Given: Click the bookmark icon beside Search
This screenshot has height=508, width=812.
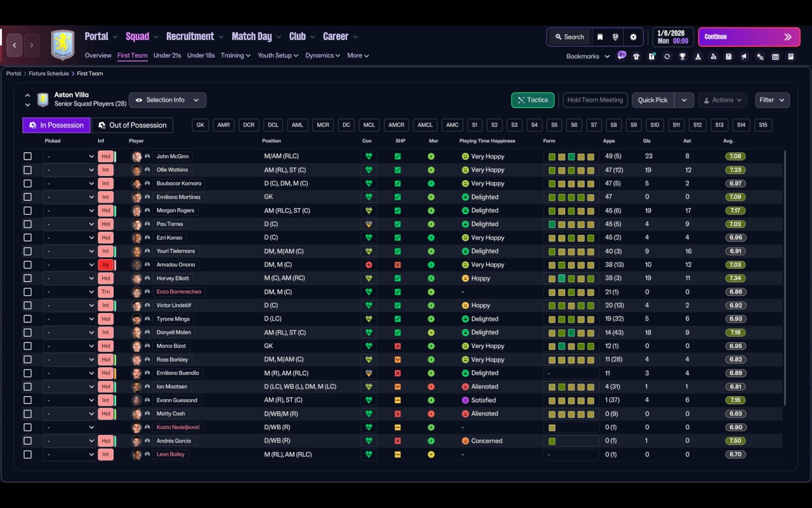Looking at the screenshot, I should [600, 37].
